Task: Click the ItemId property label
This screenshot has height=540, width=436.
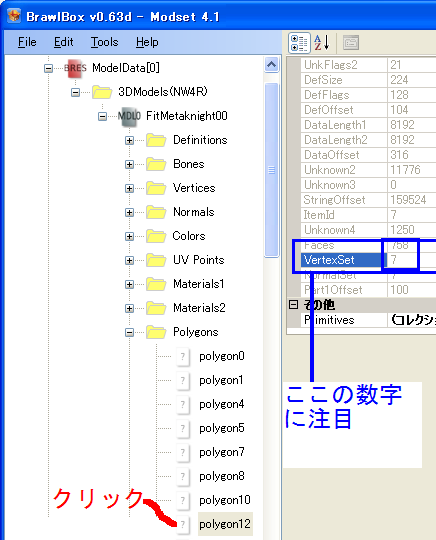Action: [319, 215]
